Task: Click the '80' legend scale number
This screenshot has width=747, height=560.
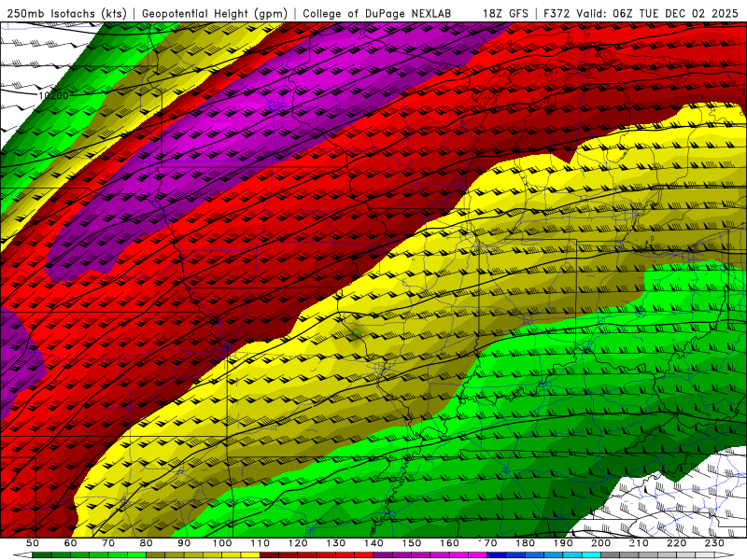Action: (x=147, y=543)
